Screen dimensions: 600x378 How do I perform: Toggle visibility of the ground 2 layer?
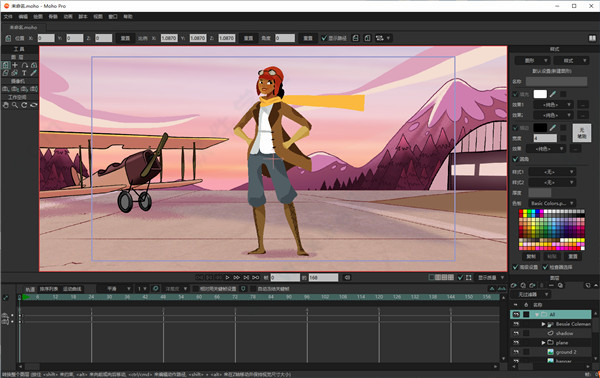point(516,352)
